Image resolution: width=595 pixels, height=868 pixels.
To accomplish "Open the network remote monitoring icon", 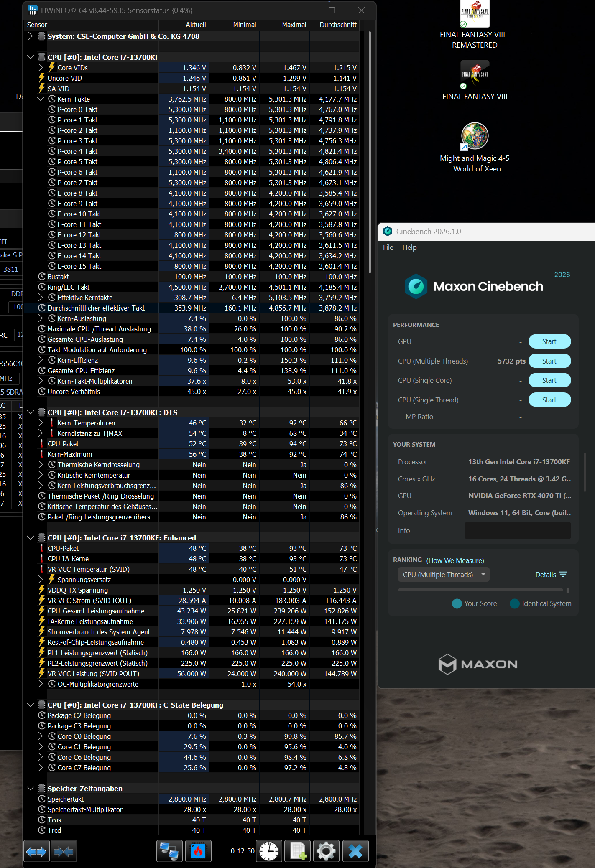I will [169, 851].
